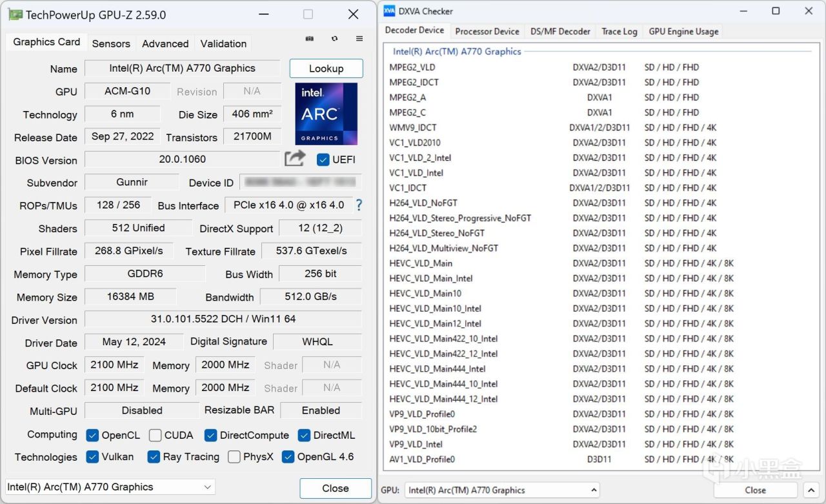Toggle the OpenGL 4.6 checkbox
The height and width of the screenshot is (504, 826).
(x=288, y=457)
